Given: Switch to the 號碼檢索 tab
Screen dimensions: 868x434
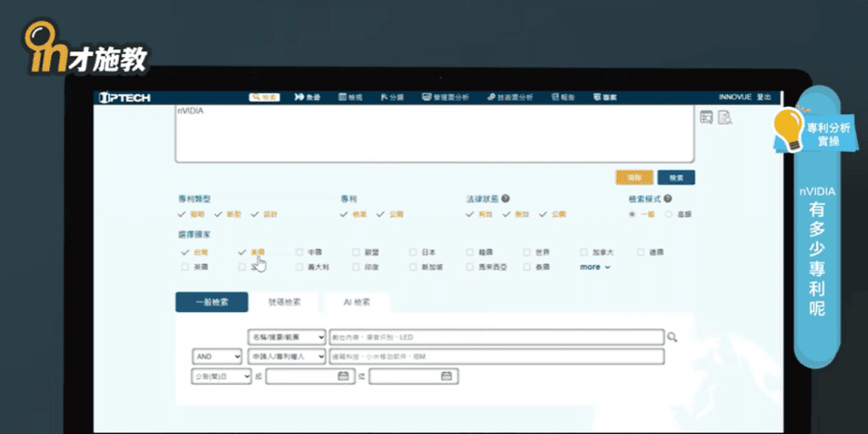Looking at the screenshot, I should point(285,303).
